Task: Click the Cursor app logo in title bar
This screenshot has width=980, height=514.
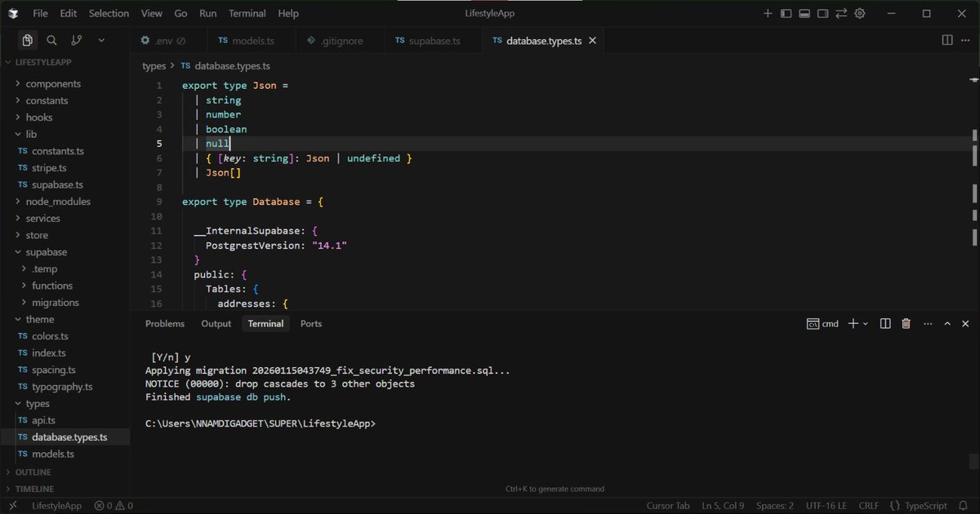Action: [15, 13]
